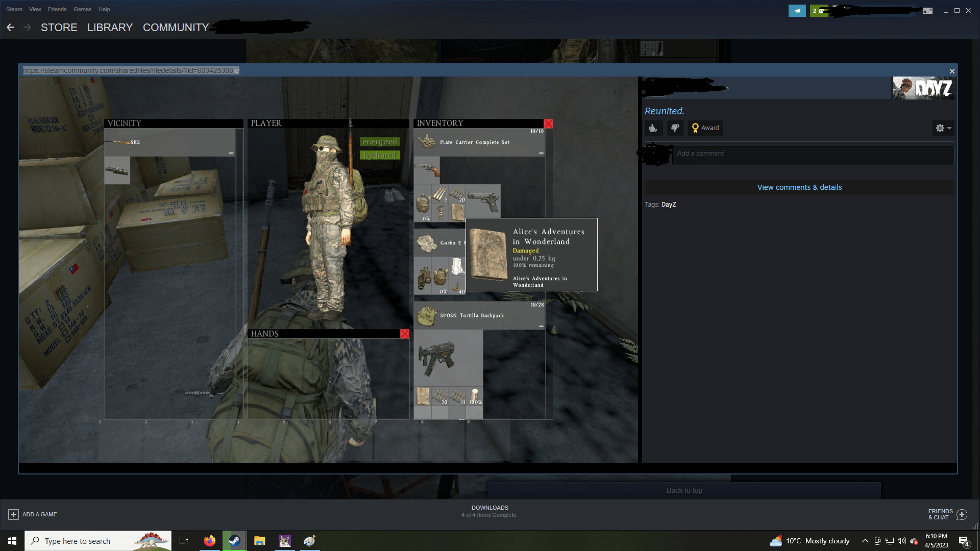Click the thumbs up rate icon

pos(653,128)
